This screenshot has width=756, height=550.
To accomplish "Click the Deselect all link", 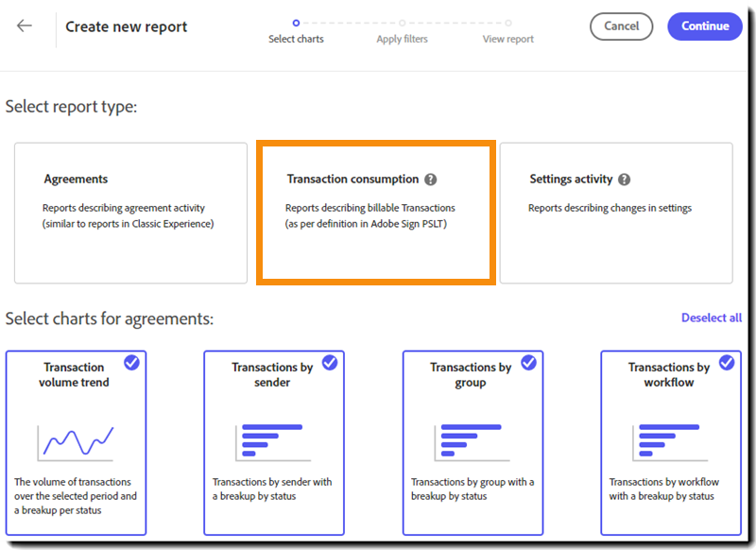I will 712,318.
